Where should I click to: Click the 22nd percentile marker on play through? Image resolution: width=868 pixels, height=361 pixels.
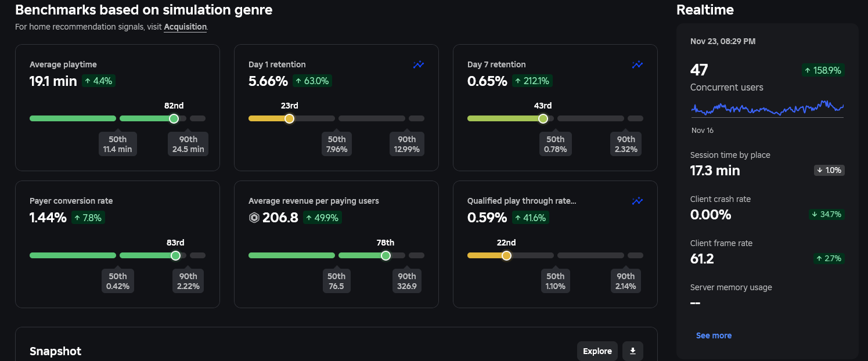(x=506, y=255)
